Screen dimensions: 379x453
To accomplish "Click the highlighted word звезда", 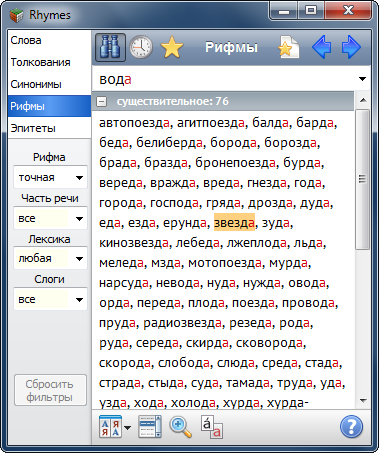I will [234, 223].
